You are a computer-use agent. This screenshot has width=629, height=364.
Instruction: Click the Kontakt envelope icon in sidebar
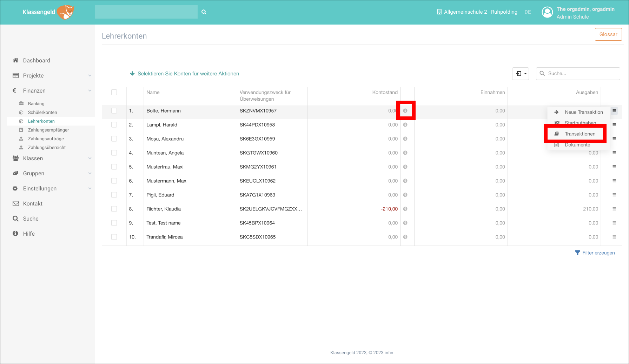tap(15, 203)
